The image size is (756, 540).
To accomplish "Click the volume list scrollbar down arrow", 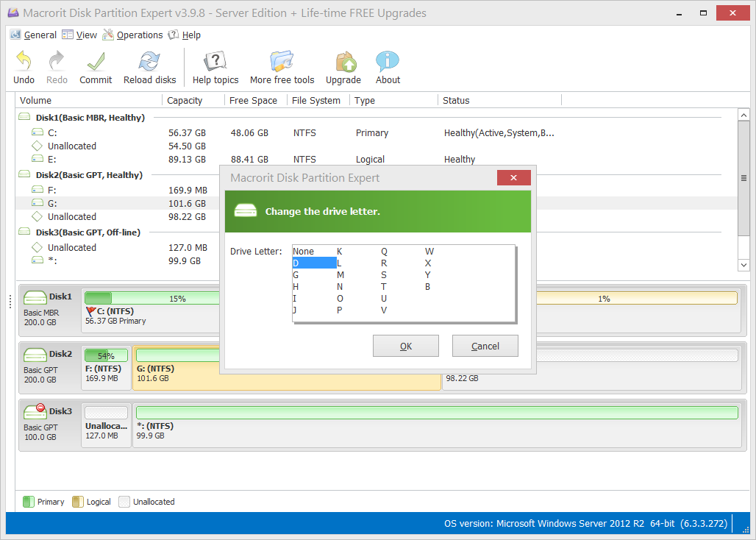I will [x=743, y=265].
